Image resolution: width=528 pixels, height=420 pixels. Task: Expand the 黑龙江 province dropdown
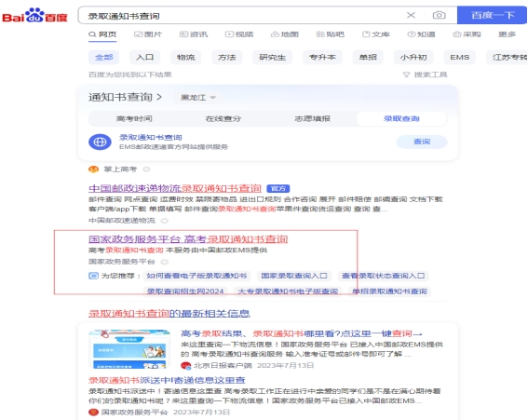coord(198,98)
